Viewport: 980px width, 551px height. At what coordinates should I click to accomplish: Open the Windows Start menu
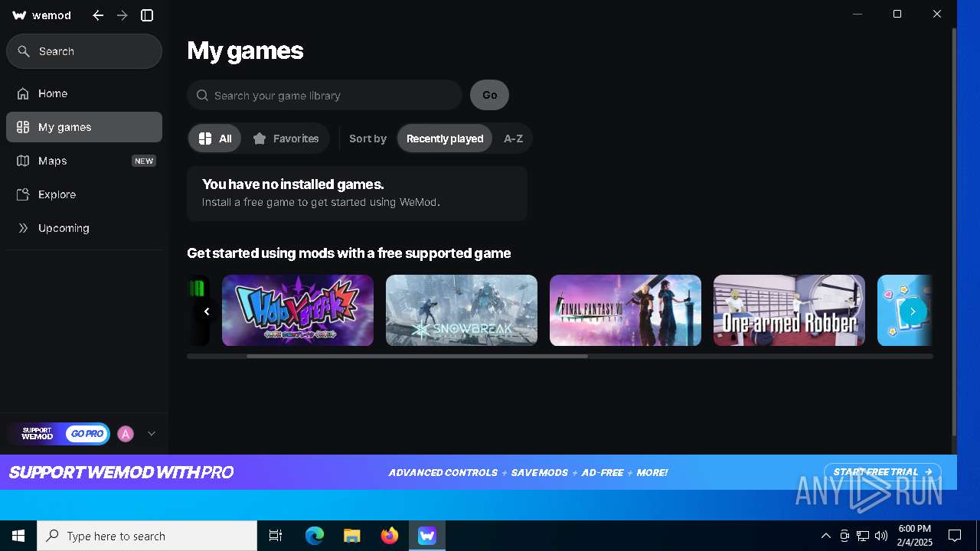(18, 536)
